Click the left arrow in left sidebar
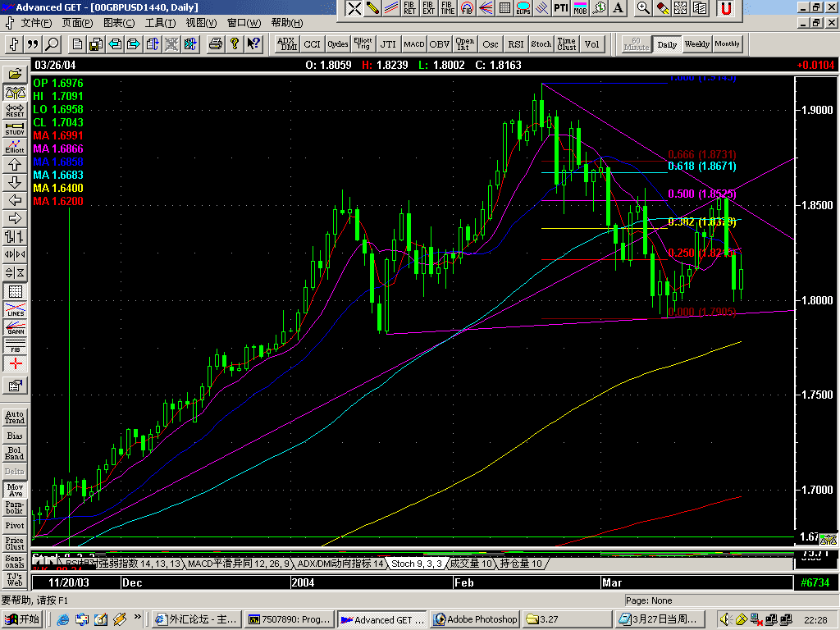 15,200
